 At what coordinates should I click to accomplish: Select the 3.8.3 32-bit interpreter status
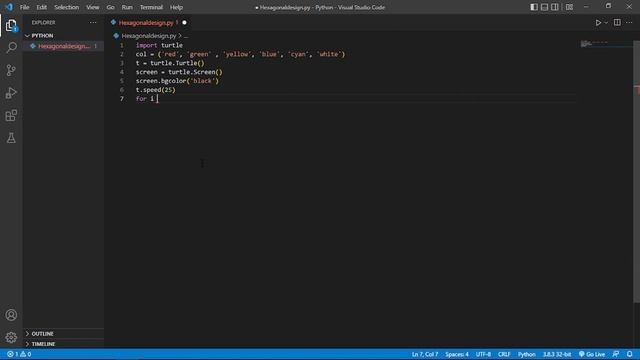(557, 354)
